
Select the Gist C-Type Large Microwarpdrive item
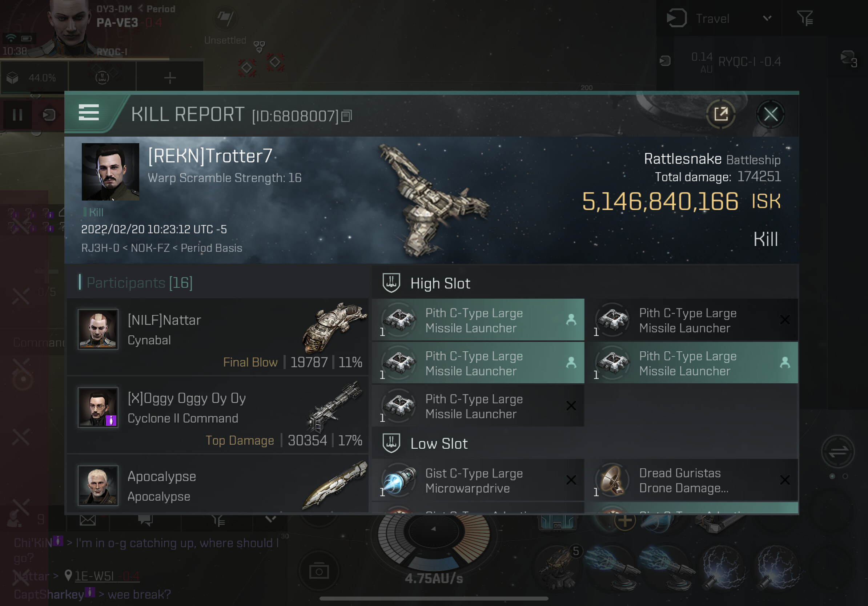click(x=478, y=481)
